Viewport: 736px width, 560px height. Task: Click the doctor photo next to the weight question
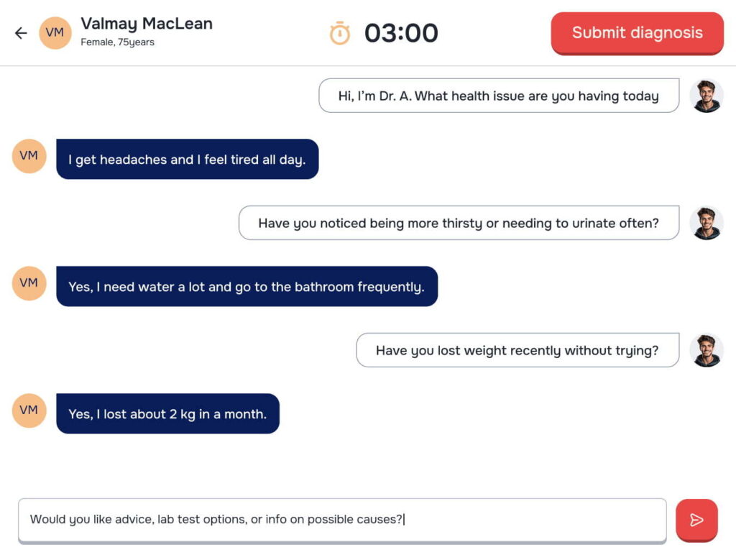pos(707,350)
